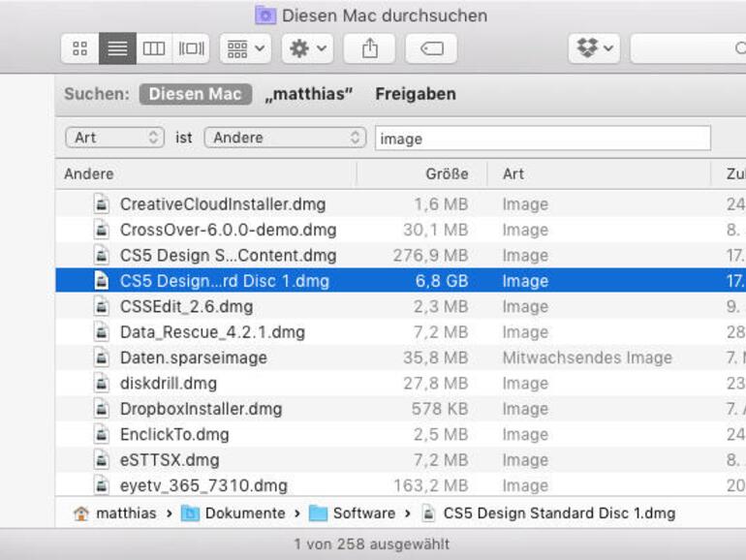Select Daten.sparseimage file
746x560 pixels.
point(194,358)
